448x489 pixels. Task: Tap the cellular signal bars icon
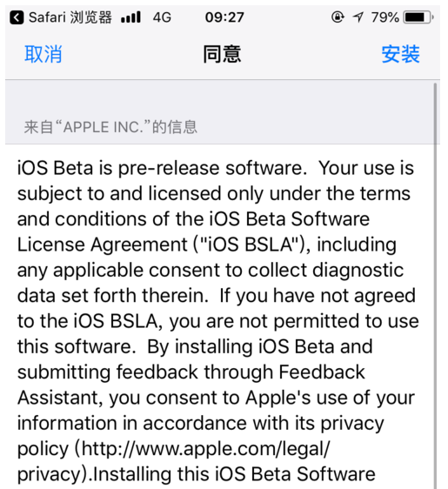[131, 17]
